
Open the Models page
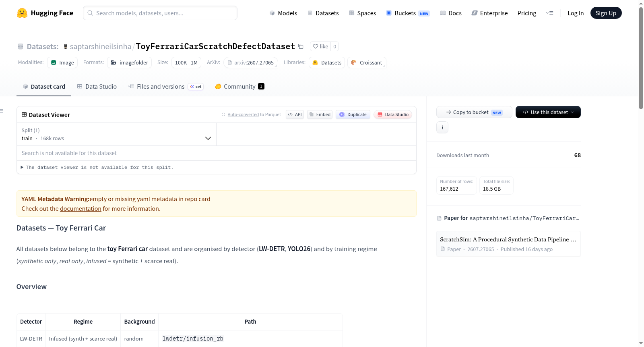point(283,13)
